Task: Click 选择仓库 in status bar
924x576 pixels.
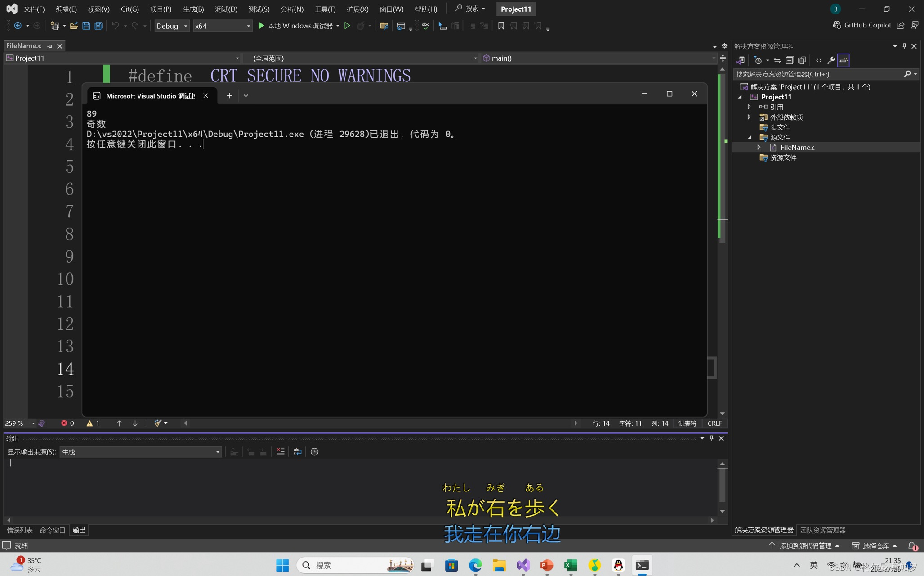Action: point(875,545)
